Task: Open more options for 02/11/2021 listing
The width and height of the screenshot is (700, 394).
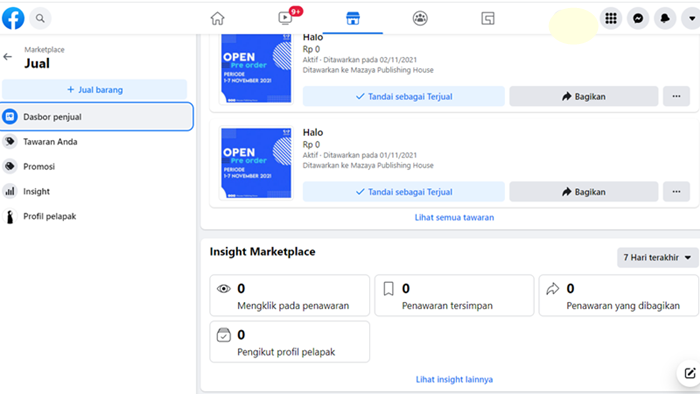Action: pos(676,96)
